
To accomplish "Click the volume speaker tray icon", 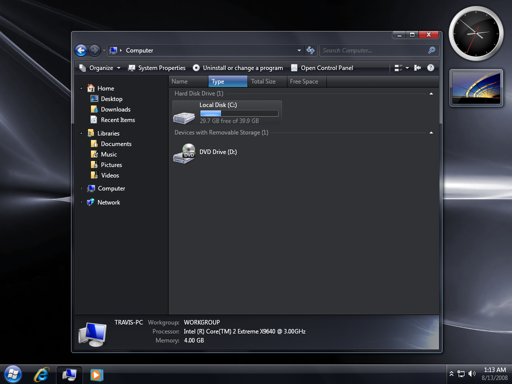I will click(x=472, y=374).
